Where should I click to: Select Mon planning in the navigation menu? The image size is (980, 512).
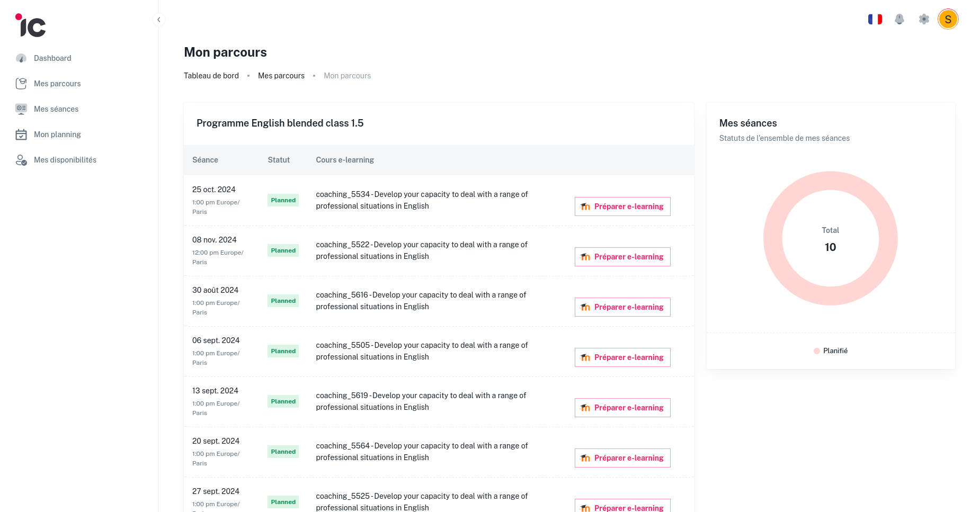tap(57, 134)
